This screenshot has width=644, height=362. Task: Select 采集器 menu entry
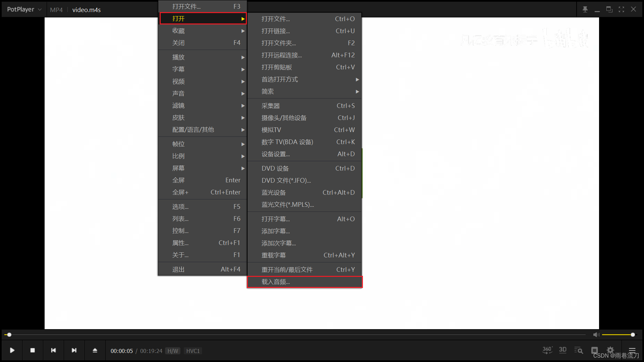[305, 106]
